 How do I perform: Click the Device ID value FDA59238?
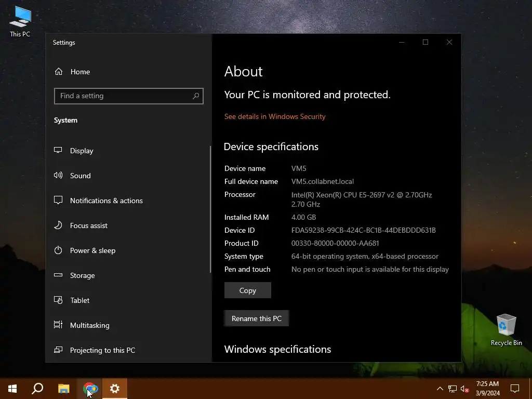point(364,230)
